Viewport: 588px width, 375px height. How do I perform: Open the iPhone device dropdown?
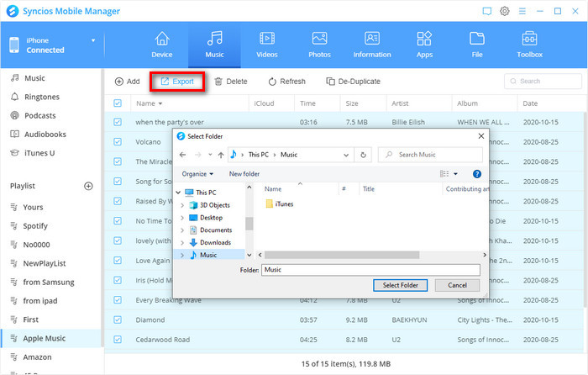(93, 40)
